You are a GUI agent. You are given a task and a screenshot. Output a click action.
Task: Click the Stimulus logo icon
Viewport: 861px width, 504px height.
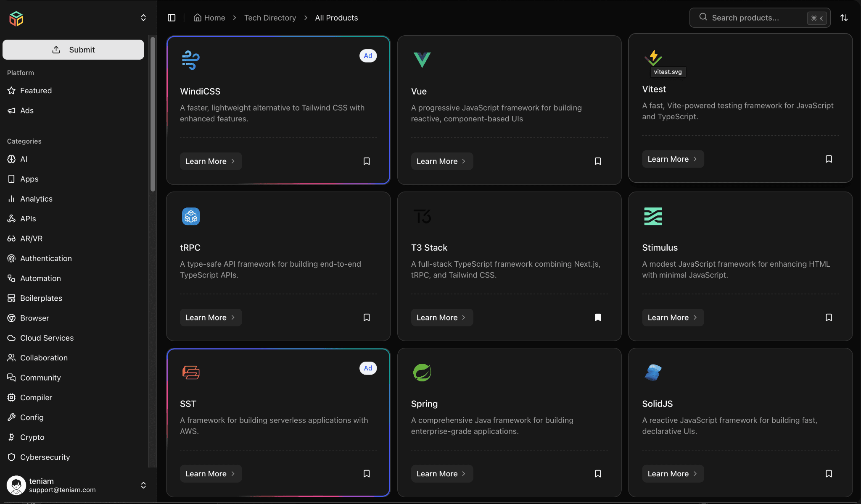click(x=653, y=216)
